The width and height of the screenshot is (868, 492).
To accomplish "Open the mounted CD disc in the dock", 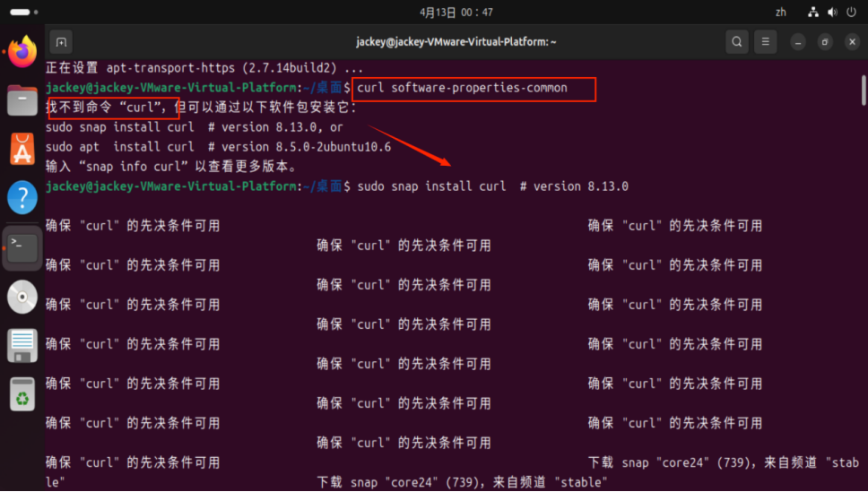I will click(x=22, y=298).
